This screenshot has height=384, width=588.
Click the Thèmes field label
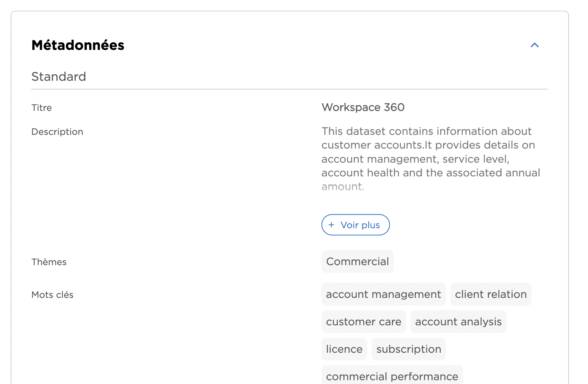pos(49,262)
